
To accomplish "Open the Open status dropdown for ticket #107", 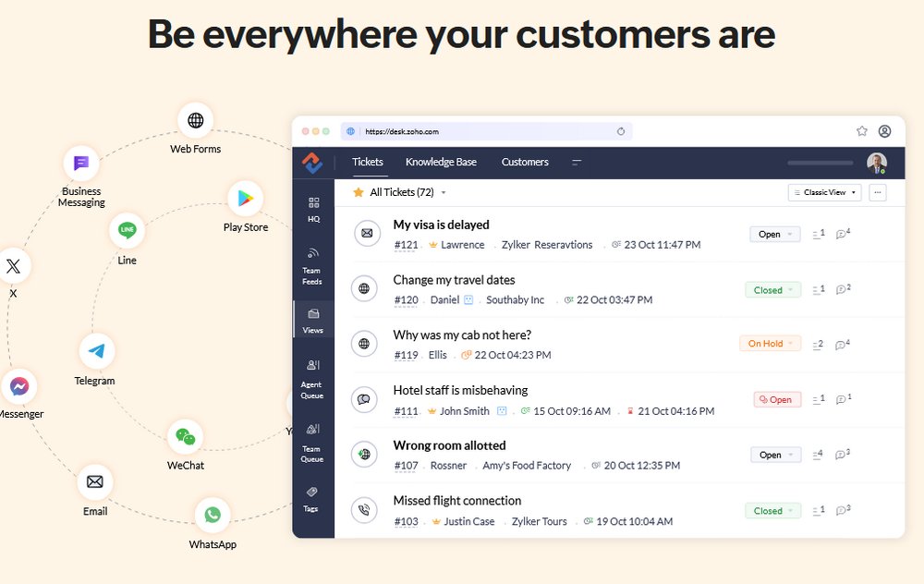I will click(775, 455).
